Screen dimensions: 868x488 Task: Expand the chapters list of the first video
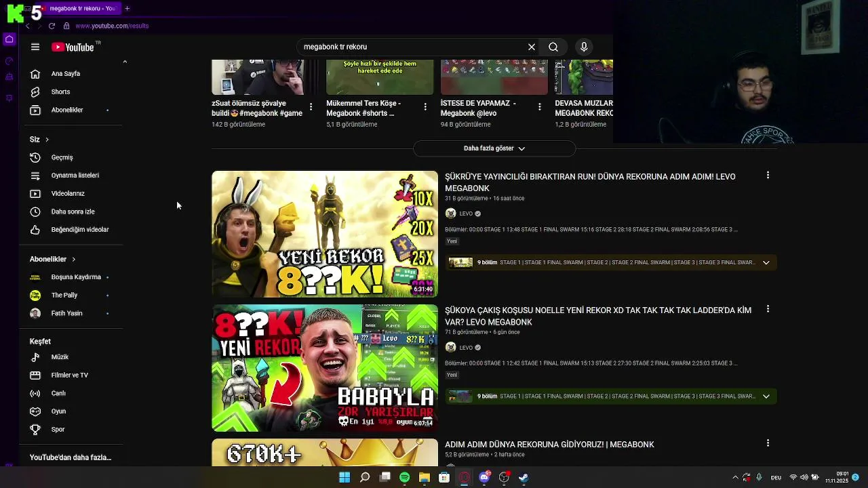click(766, 262)
